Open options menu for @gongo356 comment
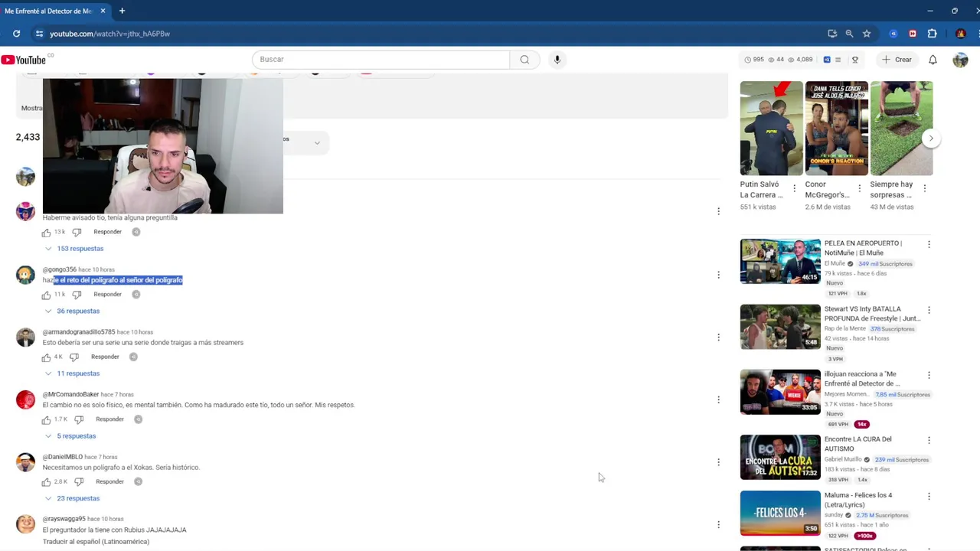980x551 pixels. [x=718, y=275]
